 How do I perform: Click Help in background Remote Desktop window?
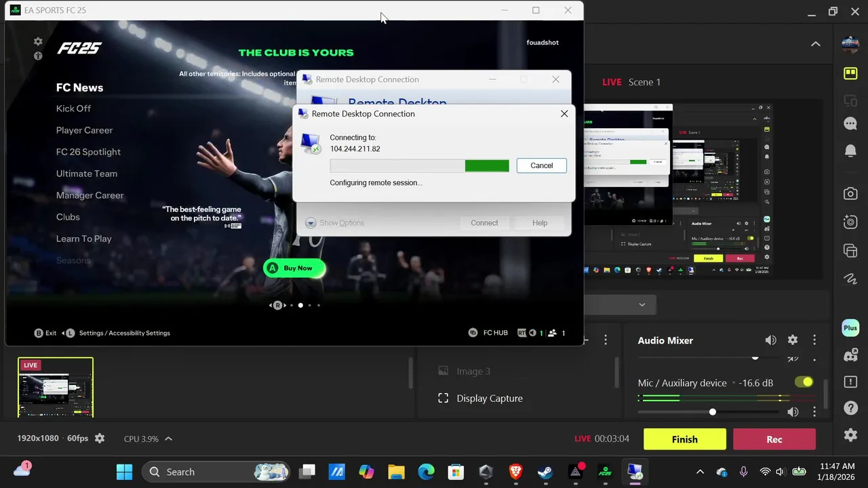pos(540,223)
